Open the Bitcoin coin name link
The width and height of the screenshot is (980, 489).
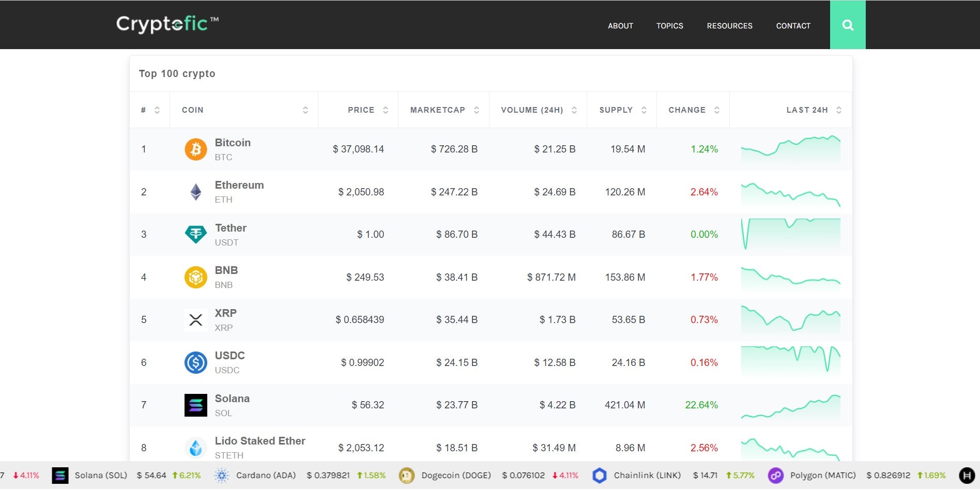pyautogui.click(x=233, y=143)
